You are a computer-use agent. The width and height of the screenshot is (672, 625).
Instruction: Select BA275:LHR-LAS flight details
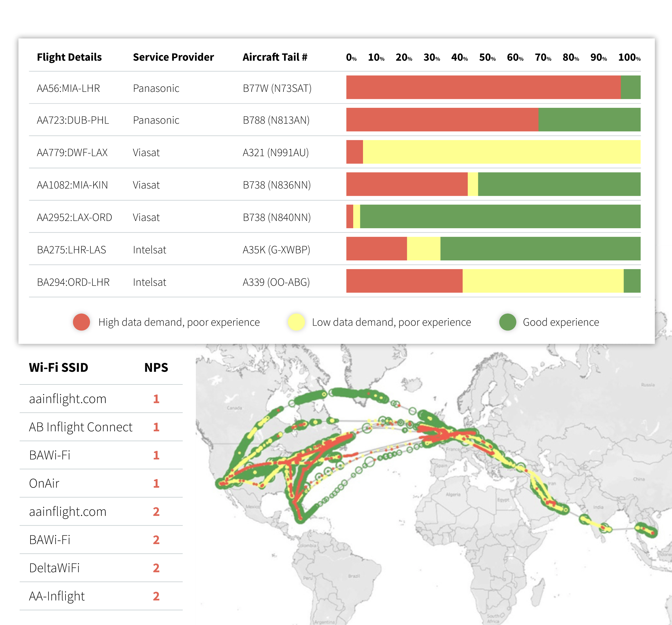(x=71, y=250)
